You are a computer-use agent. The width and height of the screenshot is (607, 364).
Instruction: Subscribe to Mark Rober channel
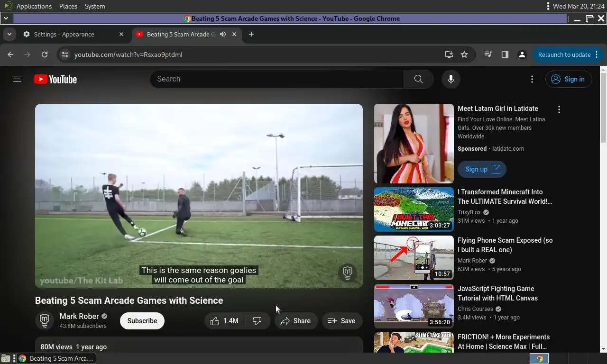(142, 321)
